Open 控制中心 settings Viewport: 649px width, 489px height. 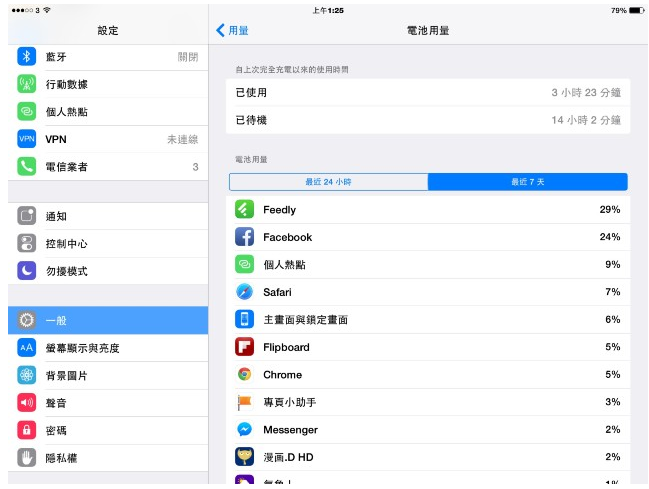pyautogui.click(x=107, y=243)
